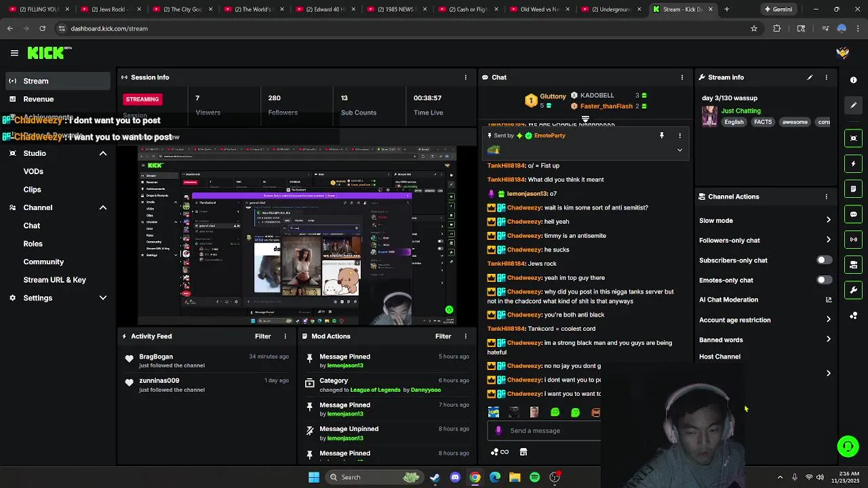Open Spotify from the taskbar
The width and height of the screenshot is (868, 488).
(x=534, y=477)
